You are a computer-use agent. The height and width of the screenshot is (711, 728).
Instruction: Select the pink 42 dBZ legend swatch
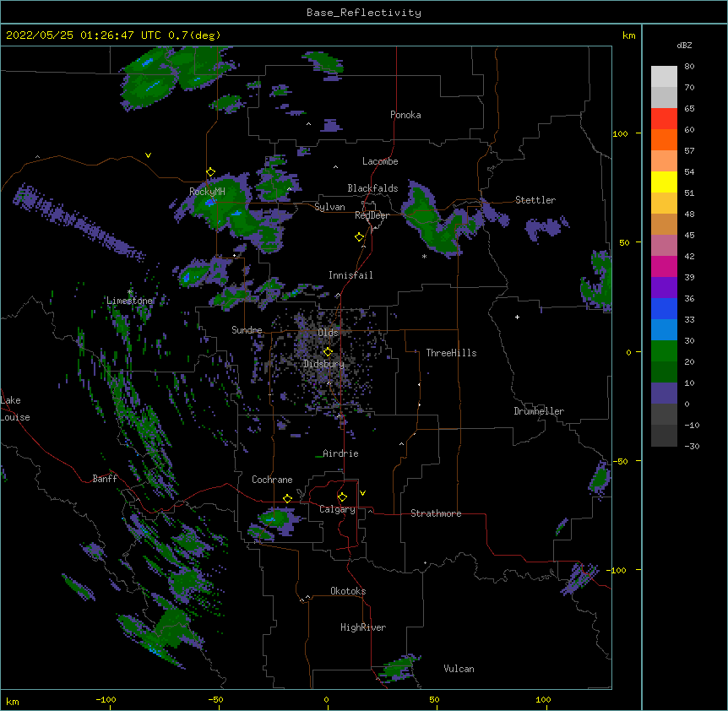[664, 246]
